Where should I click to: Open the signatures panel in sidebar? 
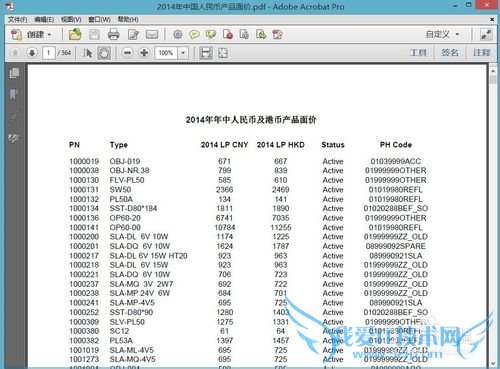coord(14,138)
